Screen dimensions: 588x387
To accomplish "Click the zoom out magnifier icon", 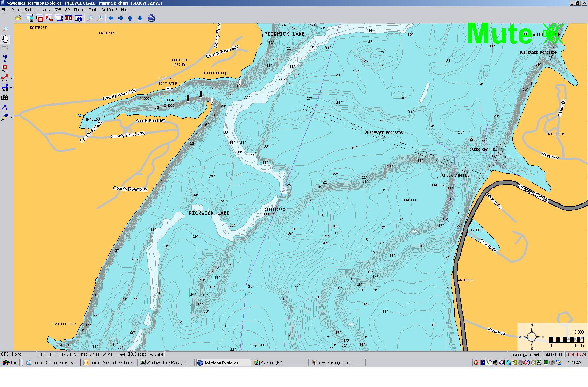I will point(90,18).
